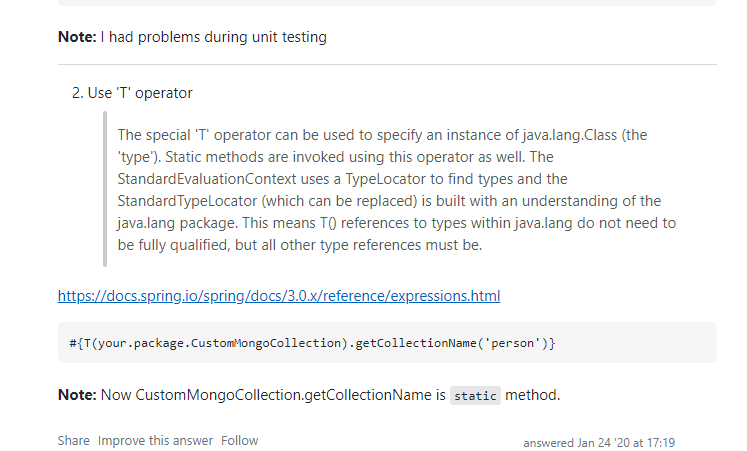Open the docs.spring.io expressions reference link
The height and width of the screenshot is (451, 747).
pos(278,296)
